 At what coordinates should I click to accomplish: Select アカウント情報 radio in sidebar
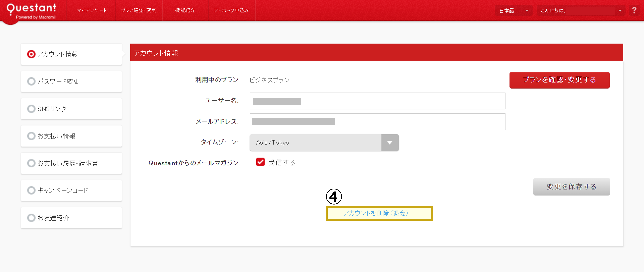click(31, 54)
